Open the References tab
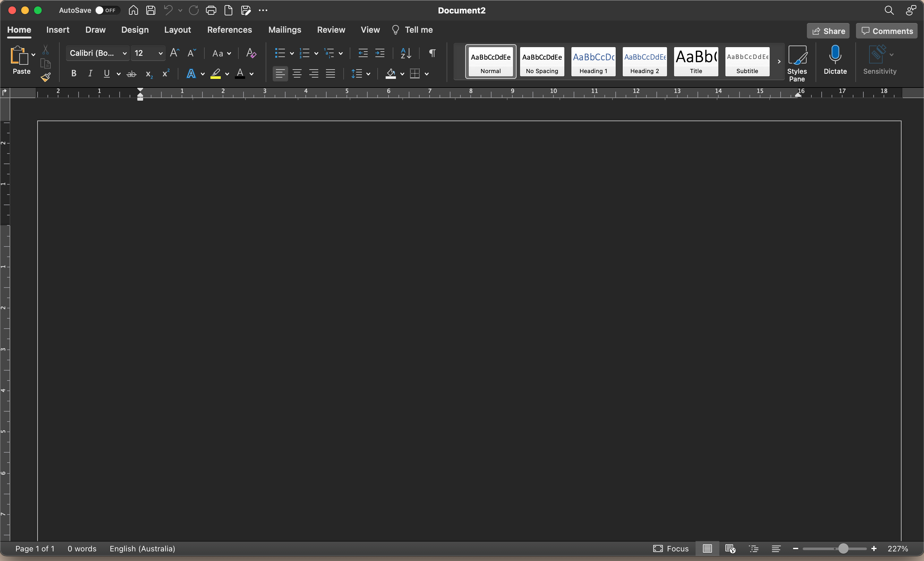924x561 pixels. [x=229, y=30]
